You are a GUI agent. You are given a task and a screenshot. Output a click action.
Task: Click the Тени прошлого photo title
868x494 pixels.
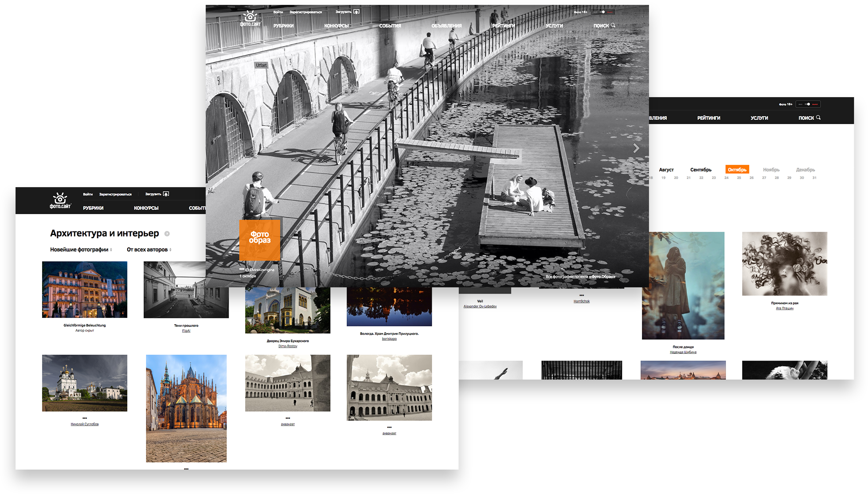point(186,325)
